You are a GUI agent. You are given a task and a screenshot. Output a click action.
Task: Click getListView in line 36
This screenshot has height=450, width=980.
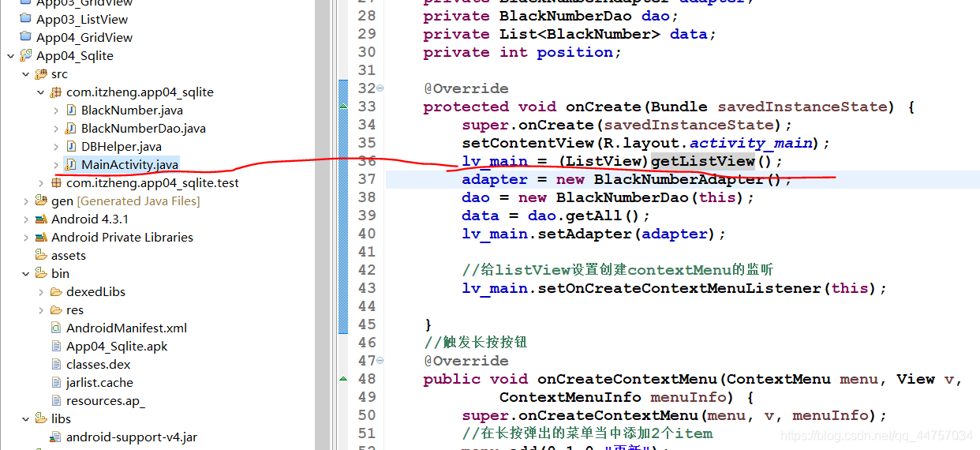(703, 161)
